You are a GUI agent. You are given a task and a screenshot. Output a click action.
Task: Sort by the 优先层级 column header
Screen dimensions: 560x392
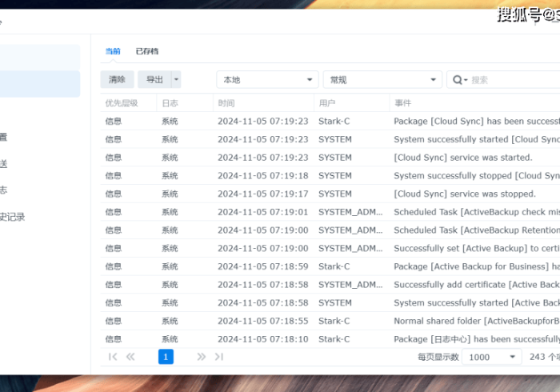point(122,103)
